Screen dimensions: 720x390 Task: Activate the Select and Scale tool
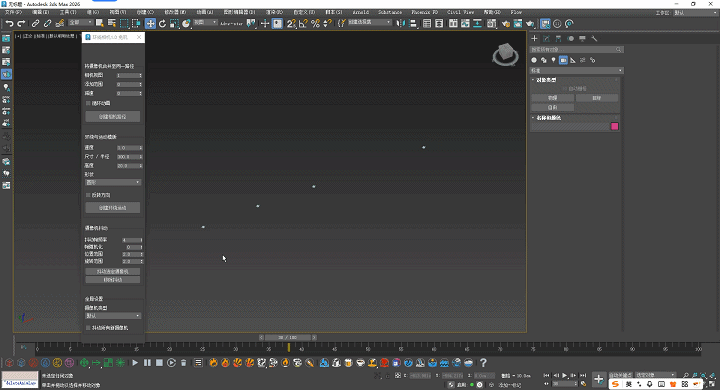coord(174,23)
